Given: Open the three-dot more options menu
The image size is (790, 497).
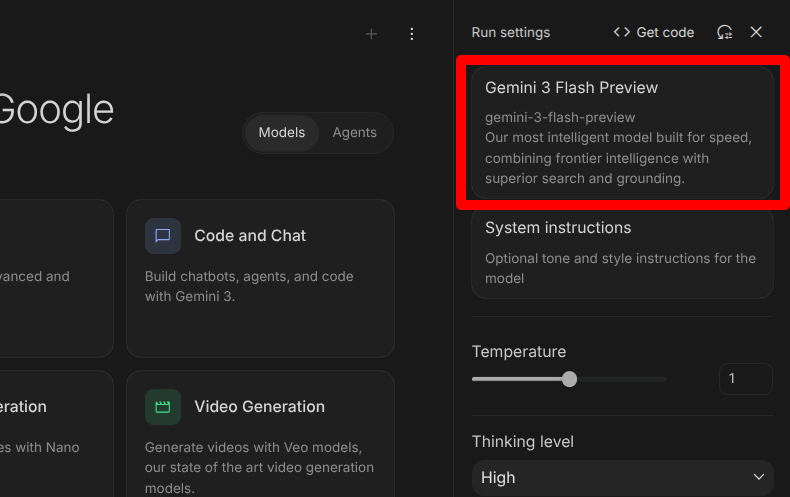Looking at the screenshot, I should pos(412,34).
